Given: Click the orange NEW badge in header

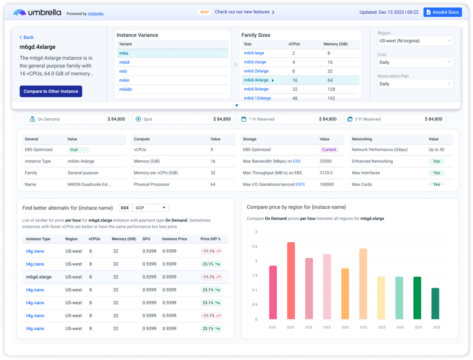Looking at the screenshot, I should point(204,12).
